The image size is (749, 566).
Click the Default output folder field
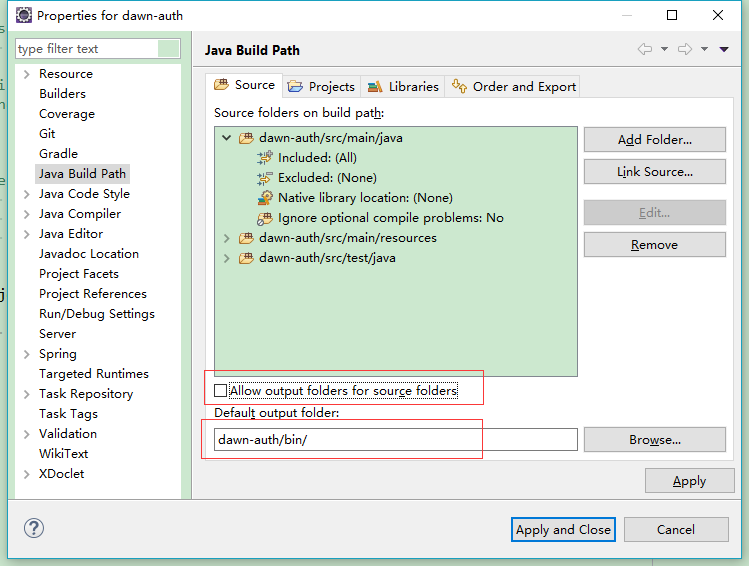(396, 439)
